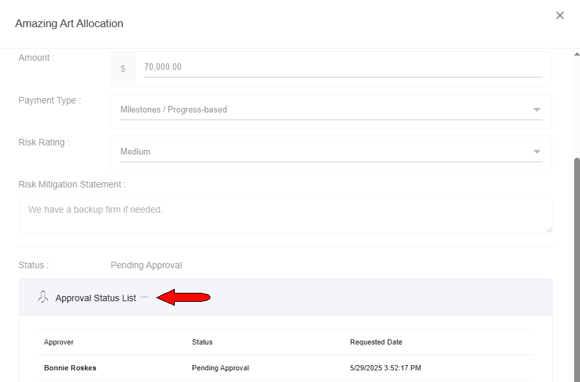Viewport: 580px width, 382px height.
Task: Click the 5/29/2025 3:52:17 PM date cell
Action: click(385, 368)
